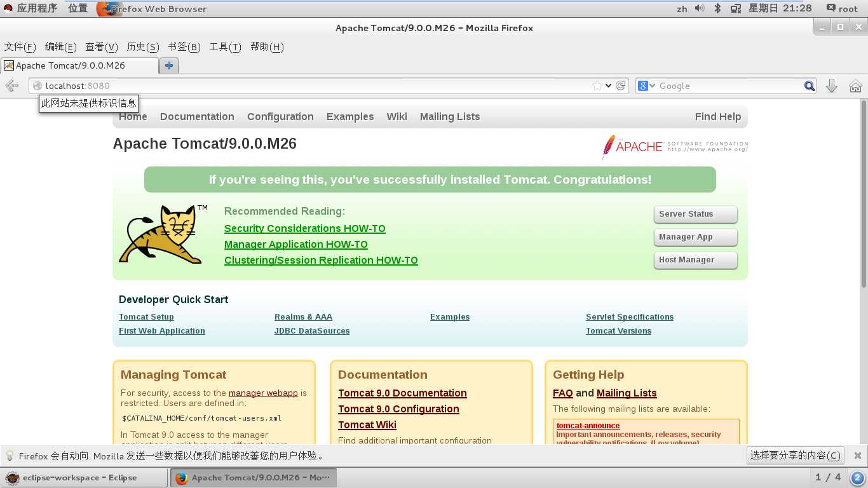Image resolution: width=868 pixels, height=488 pixels.
Task: Open the 编辑(E) menu
Action: click(60, 47)
